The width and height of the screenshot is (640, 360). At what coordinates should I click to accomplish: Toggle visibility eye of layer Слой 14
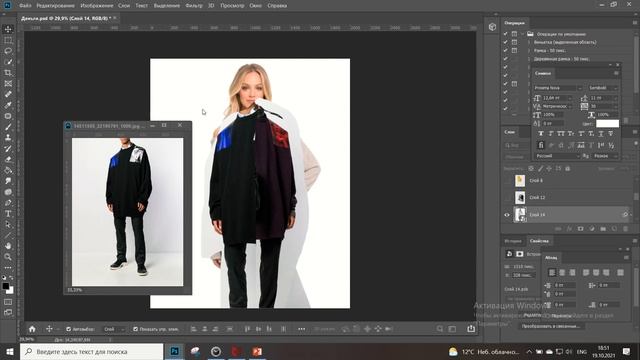click(507, 215)
